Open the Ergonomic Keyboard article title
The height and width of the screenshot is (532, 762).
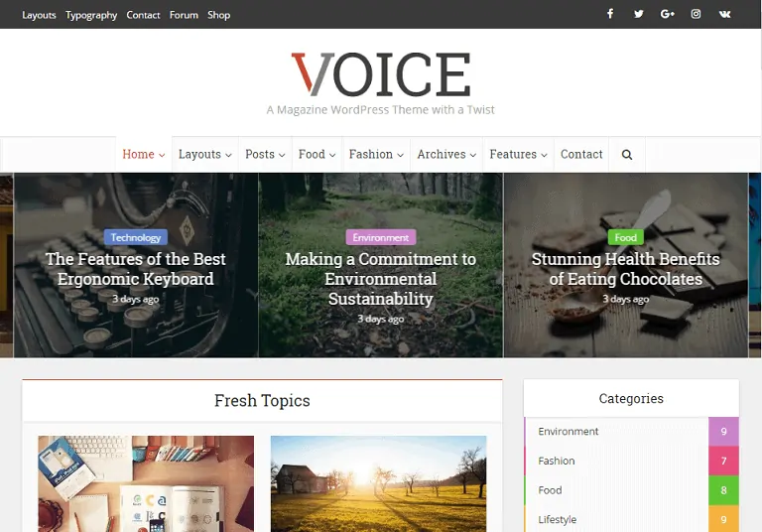coord(136,269)
